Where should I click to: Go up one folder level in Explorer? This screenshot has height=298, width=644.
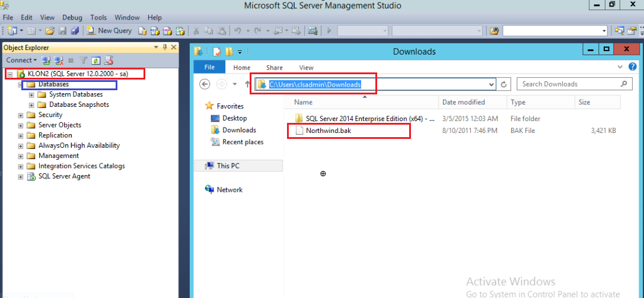(x=247, y=84)
